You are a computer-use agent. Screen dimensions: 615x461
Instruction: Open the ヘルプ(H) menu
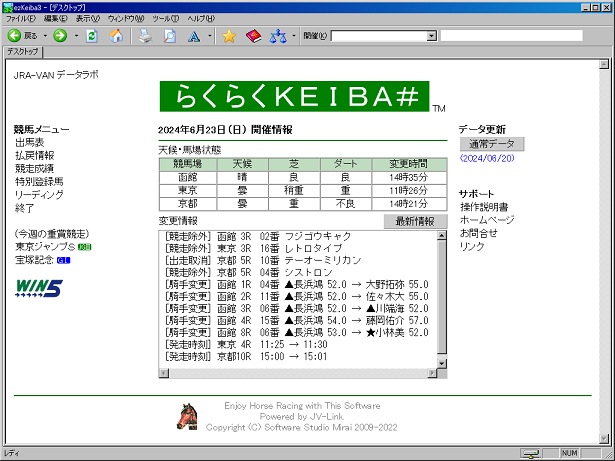click(201, 18)
